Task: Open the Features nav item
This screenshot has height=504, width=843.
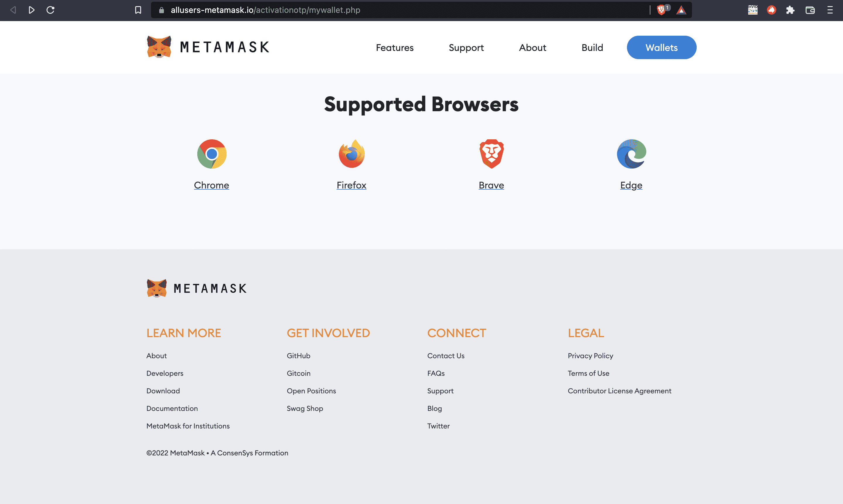Action: [395, 47]
